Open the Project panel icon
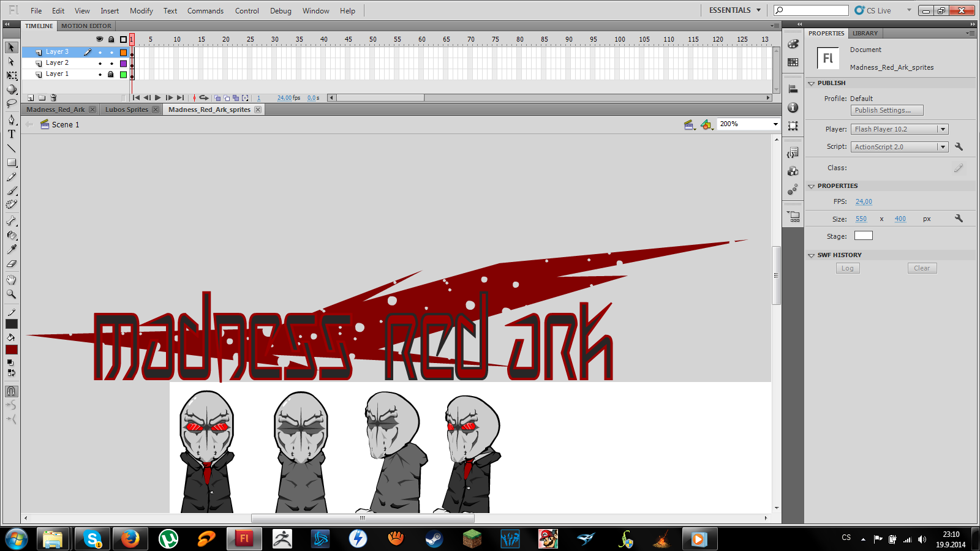The image size is (980, 551). point(793,216)
